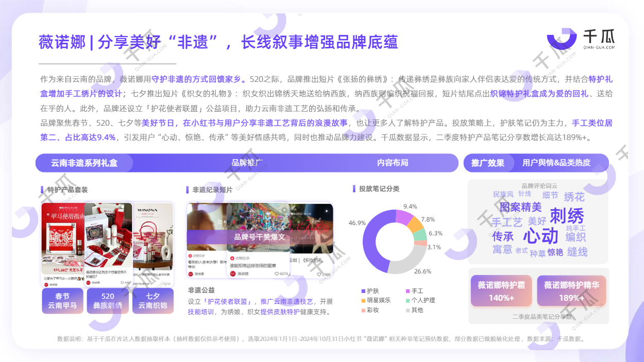Viewport: 644px width, 362px height.
Task: Click the 七夕 云南织锦 button
Action: click(153, 301)
